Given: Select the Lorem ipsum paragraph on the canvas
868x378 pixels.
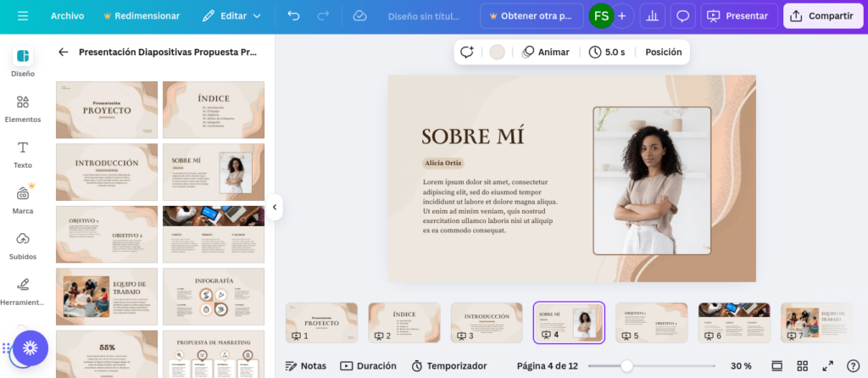Looking at the screenshot, I should tap(490, 206).
